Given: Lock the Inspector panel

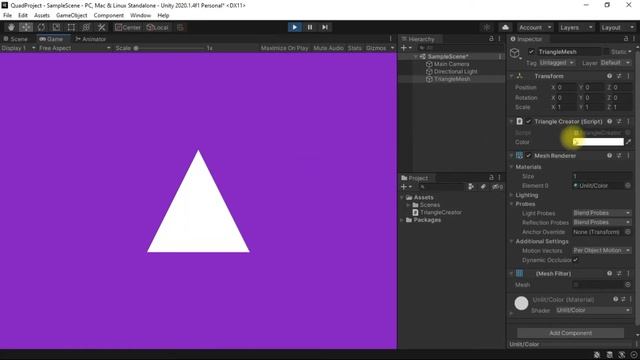Looking at the screenshot, I should [626, 38].
